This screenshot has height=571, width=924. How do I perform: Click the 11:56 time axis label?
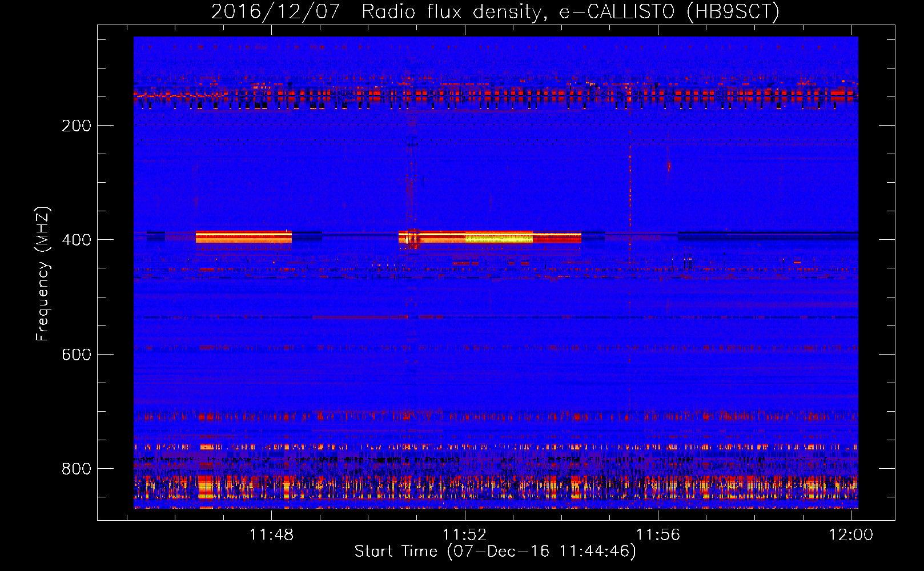[658, 535]
